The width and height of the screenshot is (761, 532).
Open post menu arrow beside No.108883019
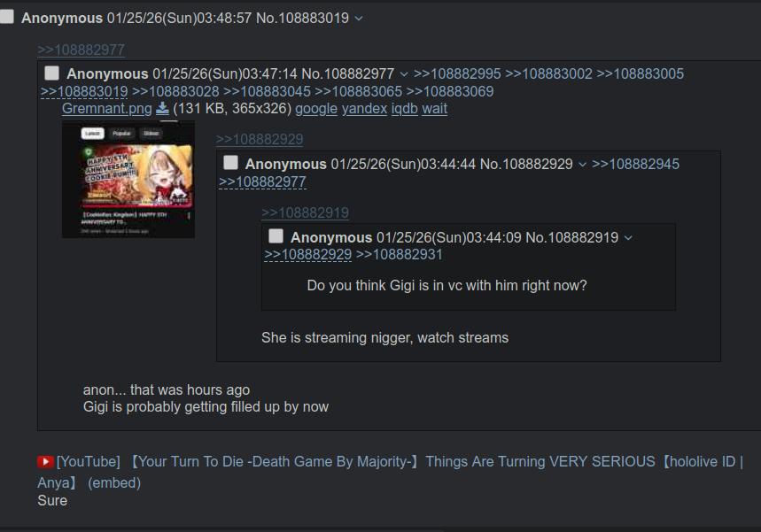(359, 19)
